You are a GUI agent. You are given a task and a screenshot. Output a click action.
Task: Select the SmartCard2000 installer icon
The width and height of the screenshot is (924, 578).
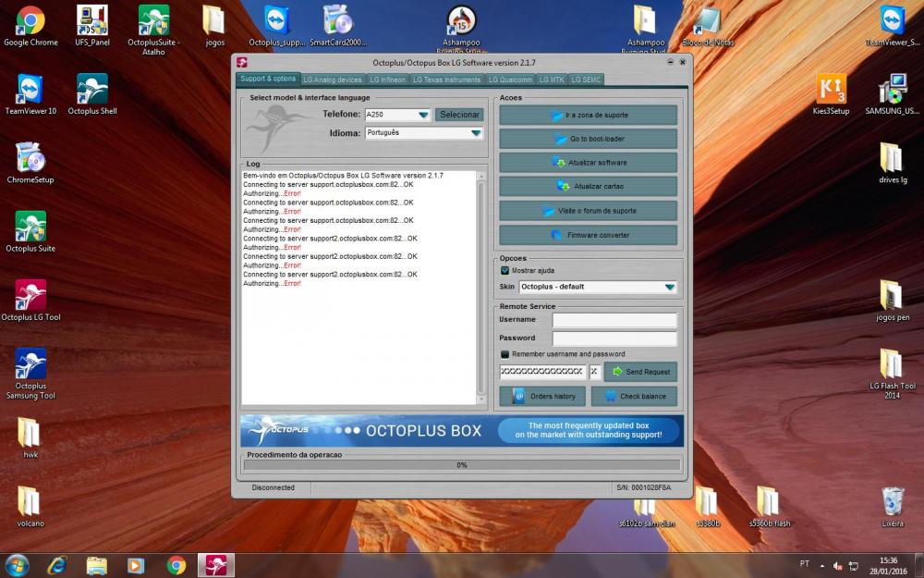[x=338, y=26]
